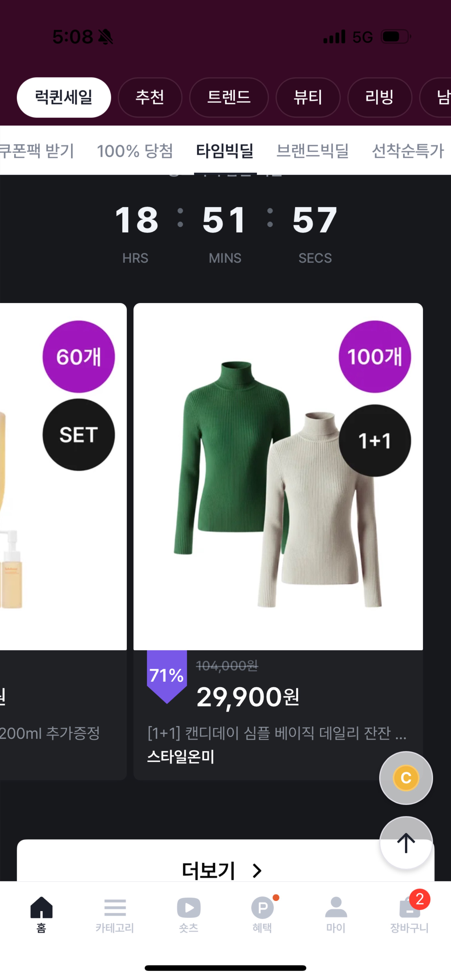Open the 카테고리 menu icon
The height and width of the screenshot is (980, 451).
115,908
